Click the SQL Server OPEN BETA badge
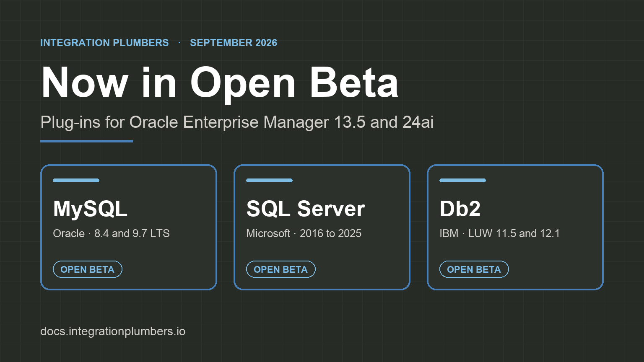 tap(280, 269)
